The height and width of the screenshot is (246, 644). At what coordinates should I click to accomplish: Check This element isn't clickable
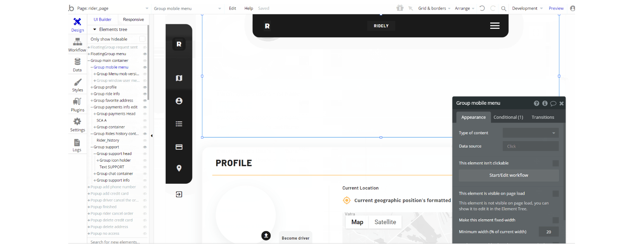pos(555,163)
